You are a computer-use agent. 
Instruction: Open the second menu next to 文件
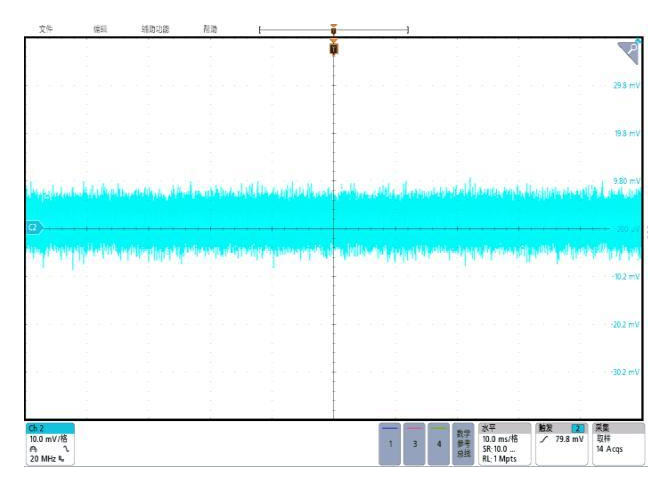pyautogui.click(x=100, y=29)
